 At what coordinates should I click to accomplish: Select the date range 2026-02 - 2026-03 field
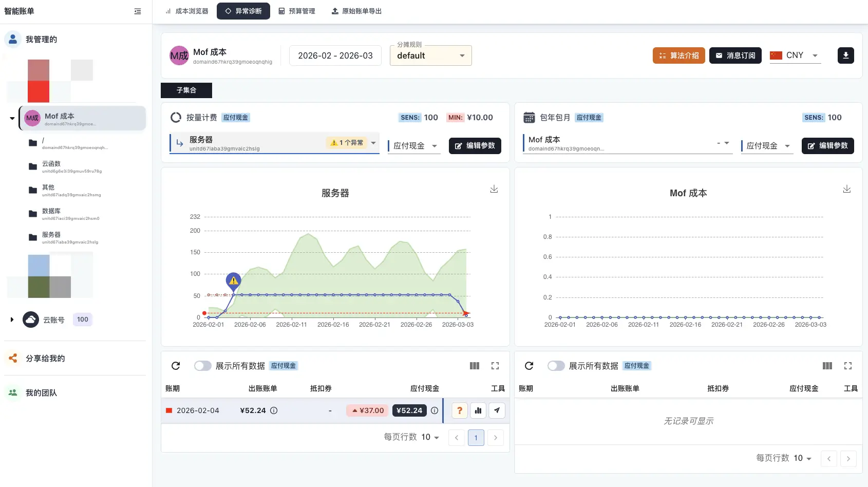click(x=335, y=55)
